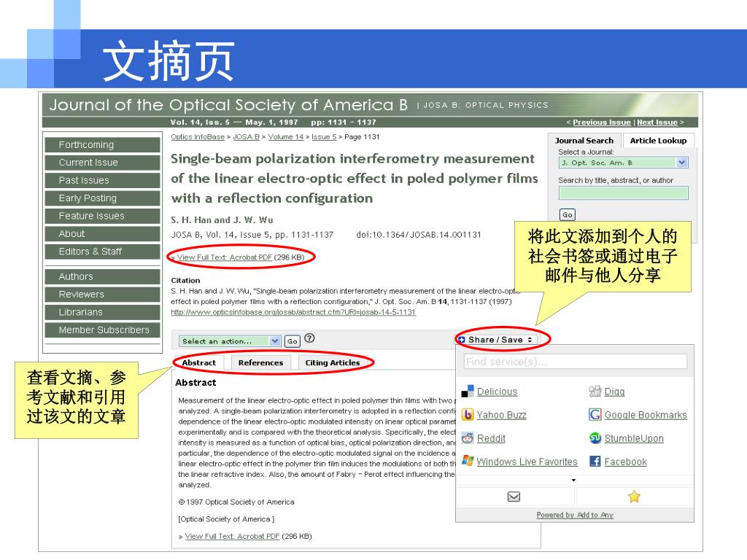Screen dimensions: 747x560
Task: Click the Find service(s) search field
Action: tap(576, 362)
